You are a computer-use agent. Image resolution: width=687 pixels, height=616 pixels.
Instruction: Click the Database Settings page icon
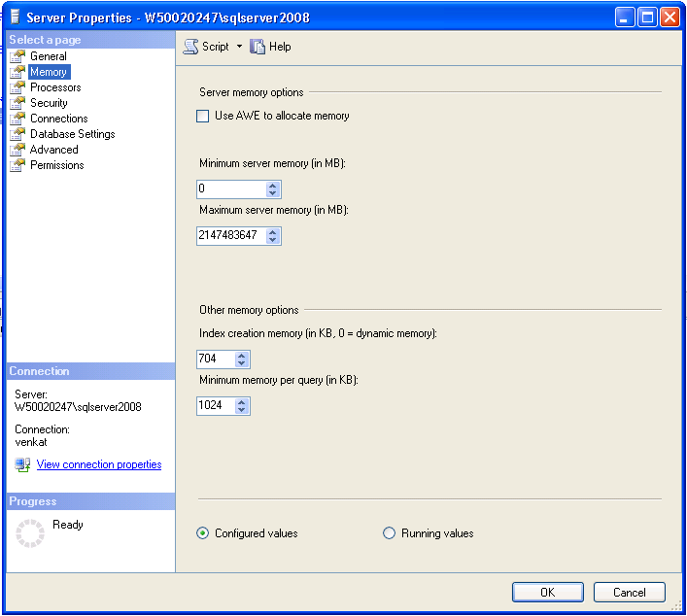click(17, 134)
